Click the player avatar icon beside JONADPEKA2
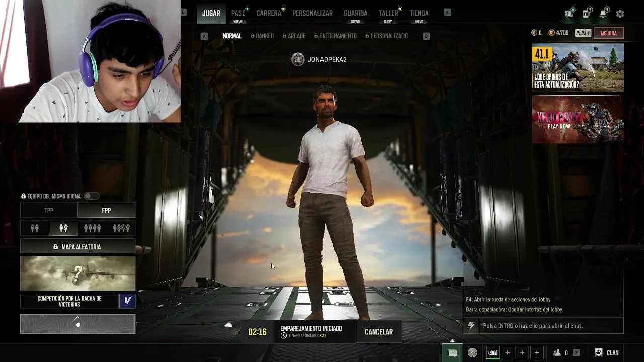Screen dimensions: 644x362 (x=298, y=60)
